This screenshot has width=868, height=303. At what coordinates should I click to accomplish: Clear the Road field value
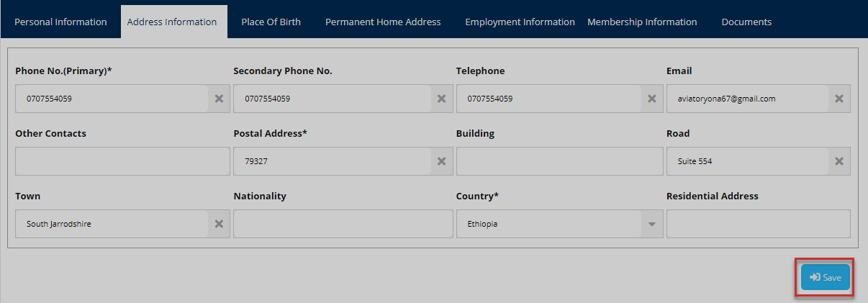click(x=838, y=161)
